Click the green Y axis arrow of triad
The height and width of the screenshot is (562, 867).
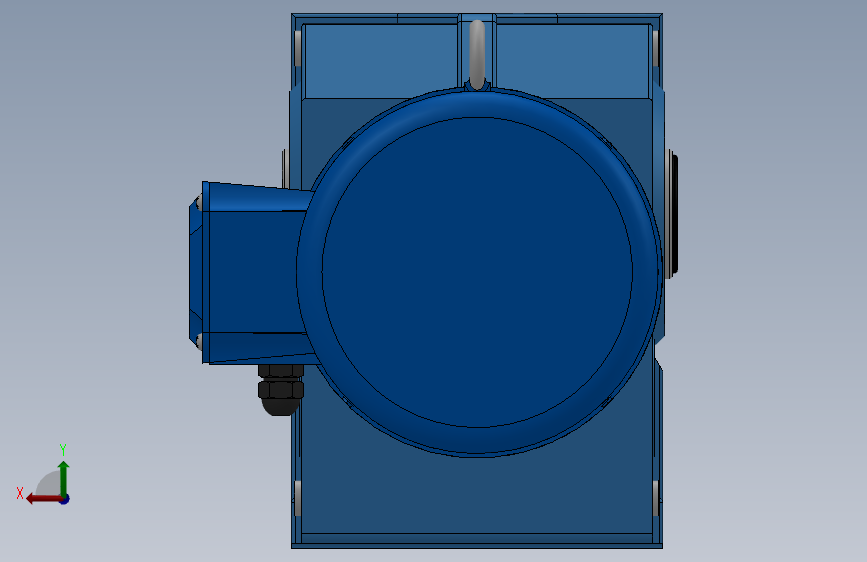point(64,478)
